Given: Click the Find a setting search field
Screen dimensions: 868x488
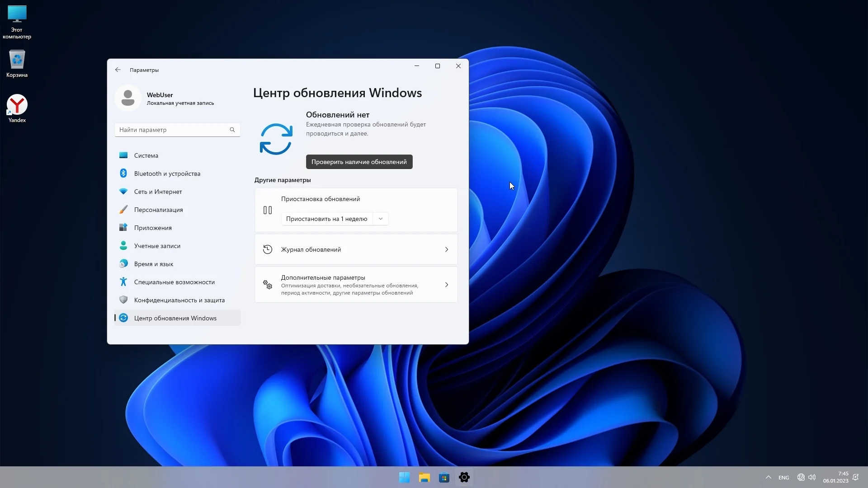Looking at the screenshot, I should [x=172, y=130].
